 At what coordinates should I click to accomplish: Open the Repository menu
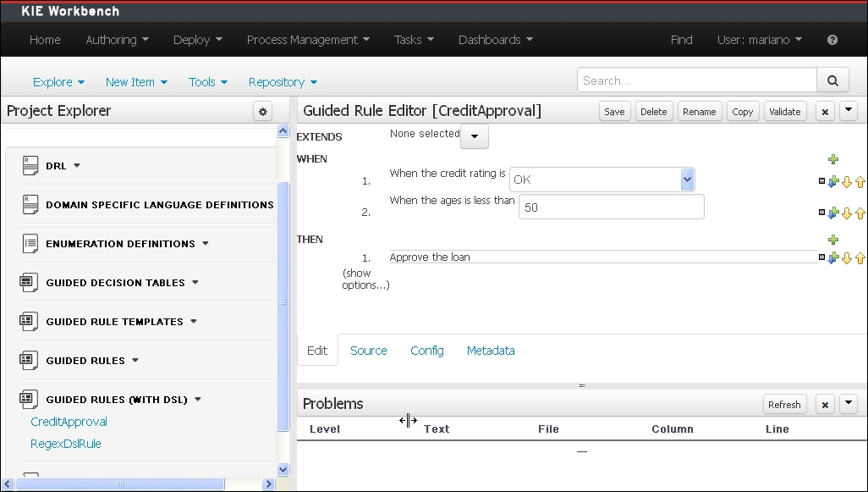(283, 82)
